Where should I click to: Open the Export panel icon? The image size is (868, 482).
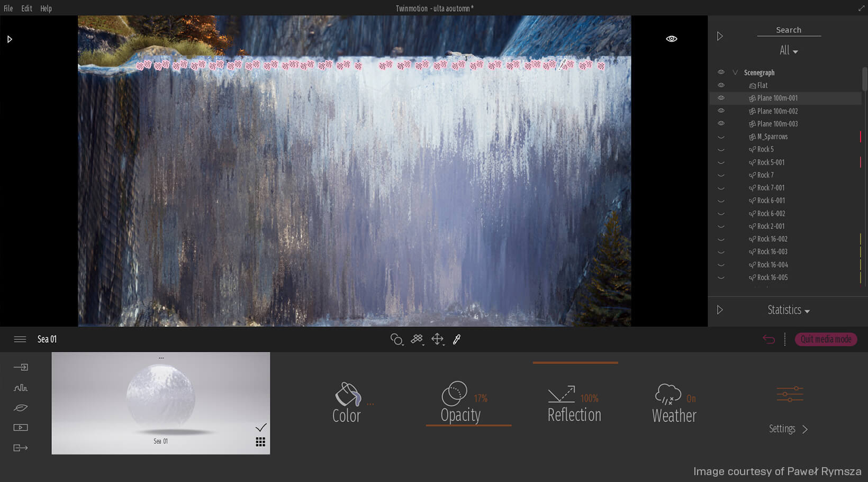click(20, 448)
